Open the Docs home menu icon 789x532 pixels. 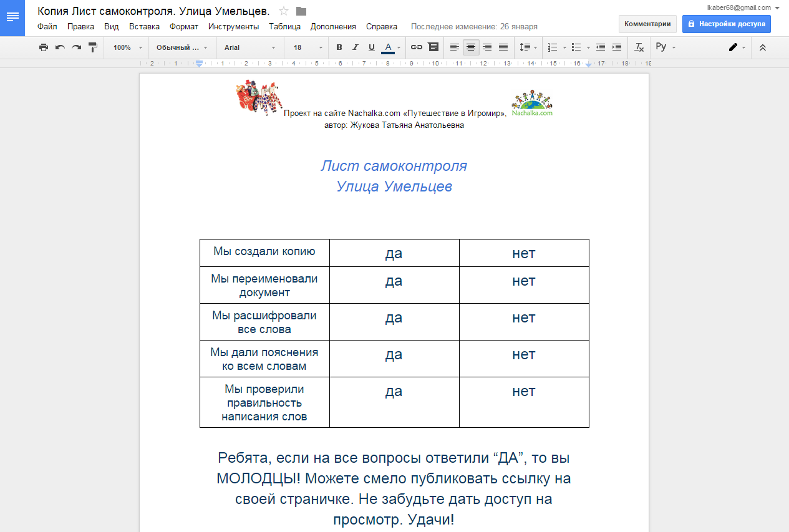[12, 17]
